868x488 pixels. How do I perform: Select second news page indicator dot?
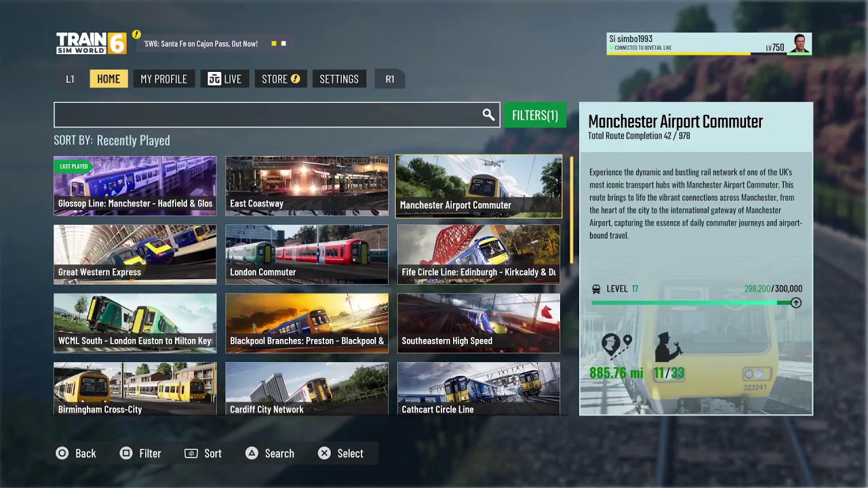(283, 43)
